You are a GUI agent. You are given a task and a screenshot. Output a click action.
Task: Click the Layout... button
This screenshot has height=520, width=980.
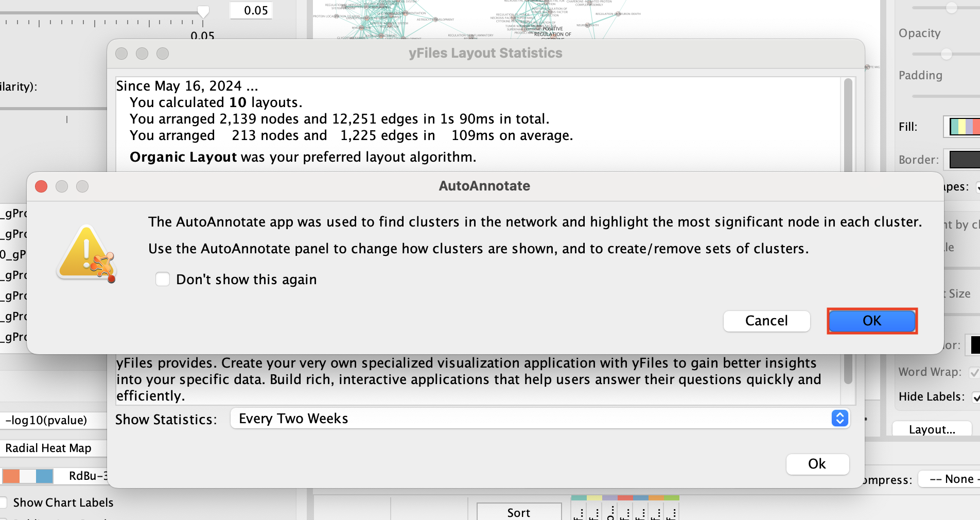[x=932, y=429]
